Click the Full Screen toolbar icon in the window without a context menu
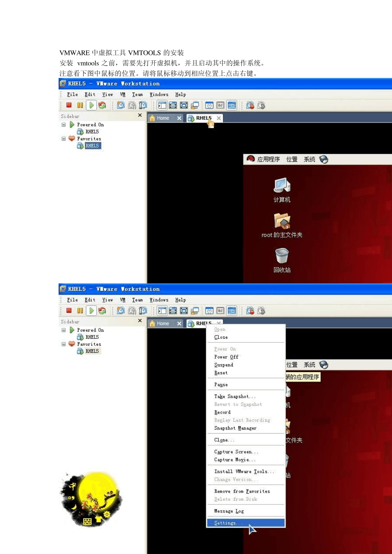 184,105
